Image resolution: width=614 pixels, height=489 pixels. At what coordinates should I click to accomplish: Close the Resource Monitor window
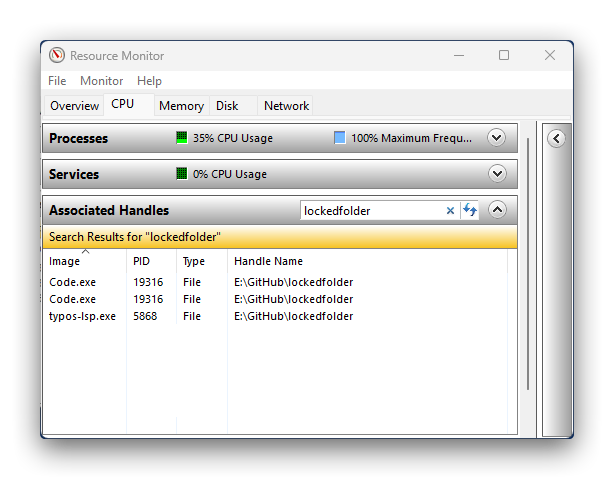point(550,55)
